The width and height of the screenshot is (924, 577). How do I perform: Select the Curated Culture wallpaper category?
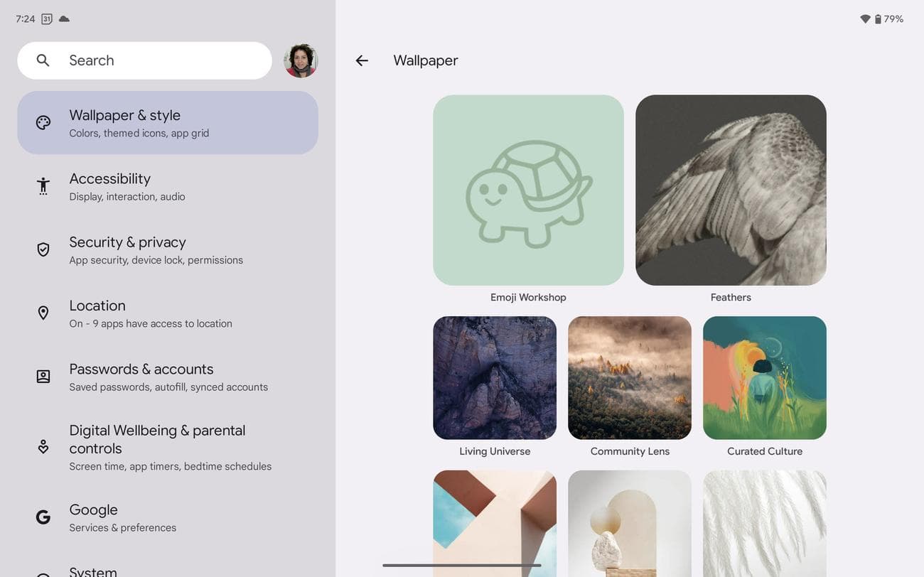765,378
